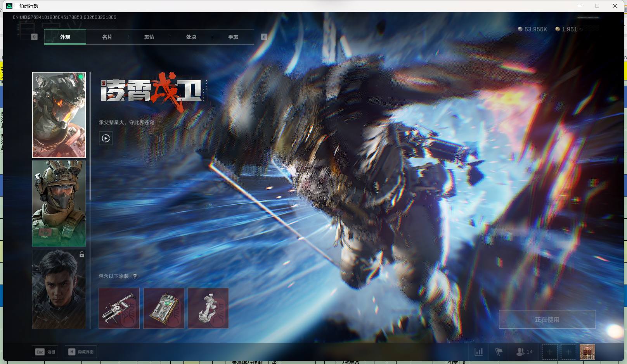This screenshot has width=627, height=364.
Task: Switch to the 表情 tab
Action: pos(149,37)
